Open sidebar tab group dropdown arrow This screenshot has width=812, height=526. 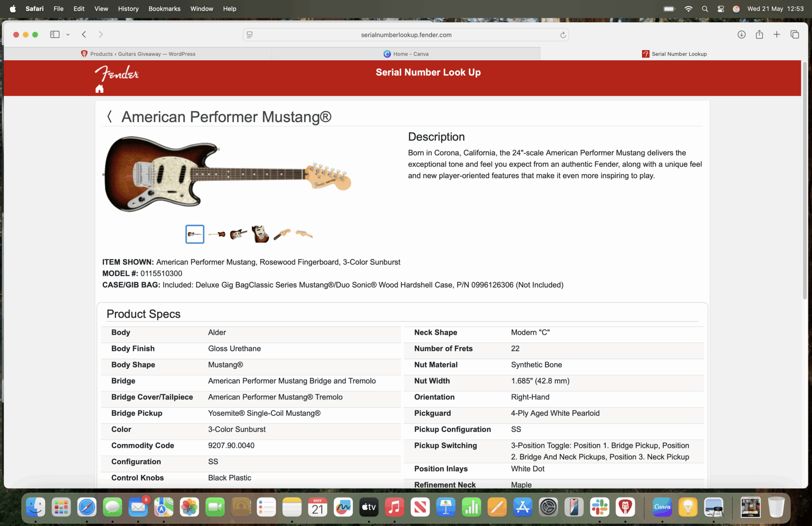click(x=68, y=35)
